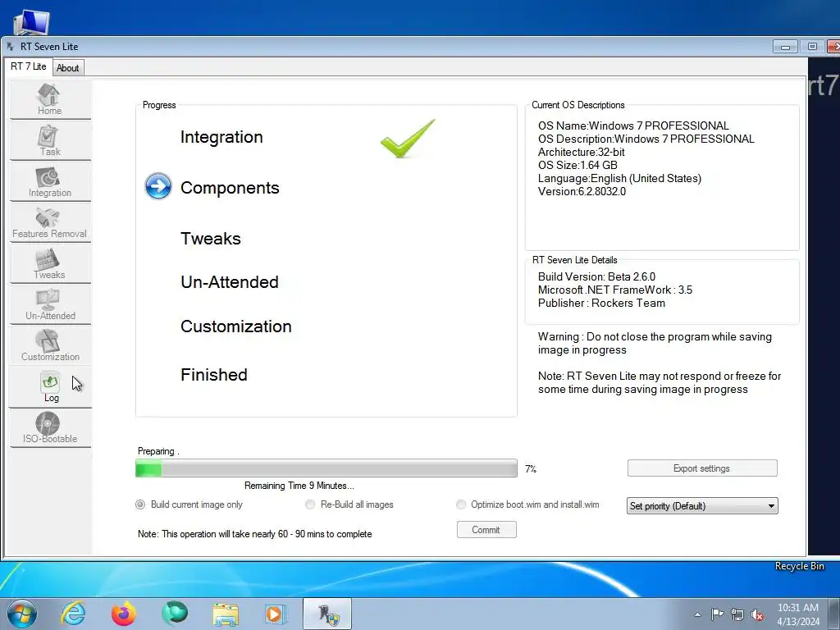The width and height of the screenshot is (840, 630).
Task: Open the Home sidebar icon
Action: [x=50, y=99]
